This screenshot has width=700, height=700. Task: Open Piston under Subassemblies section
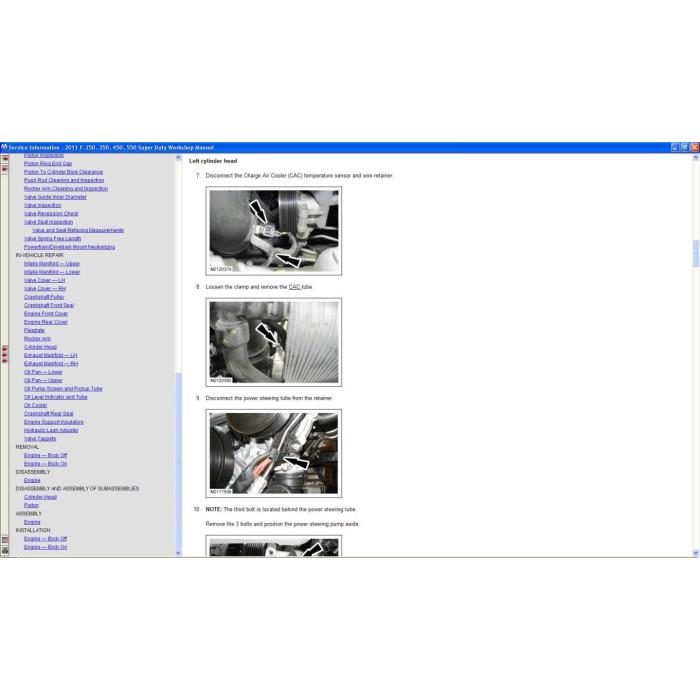tap(31, 505)
